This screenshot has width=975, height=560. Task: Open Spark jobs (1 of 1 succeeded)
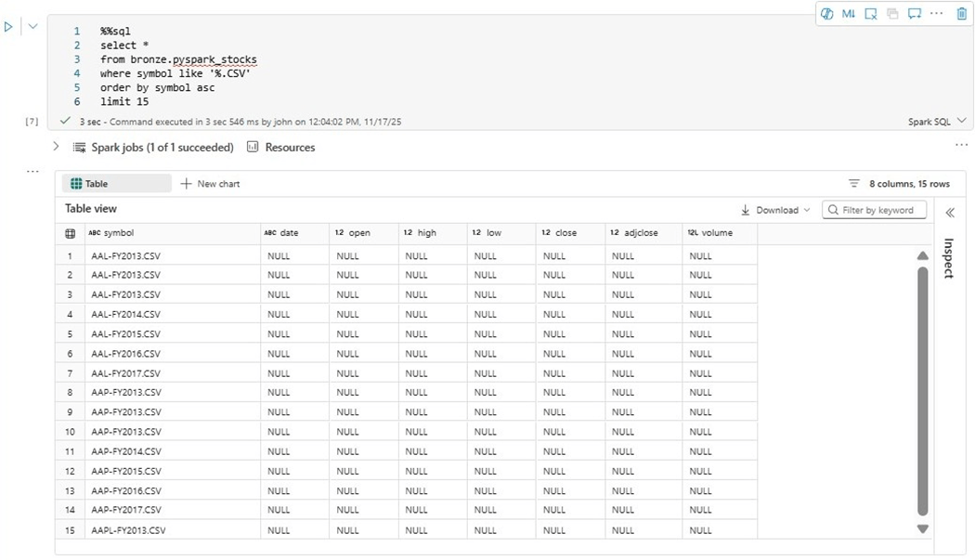162,148
